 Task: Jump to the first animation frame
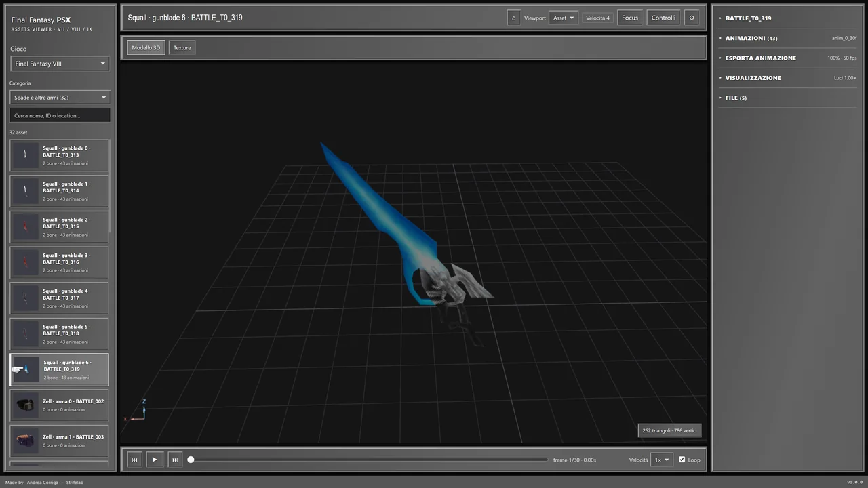134,460
